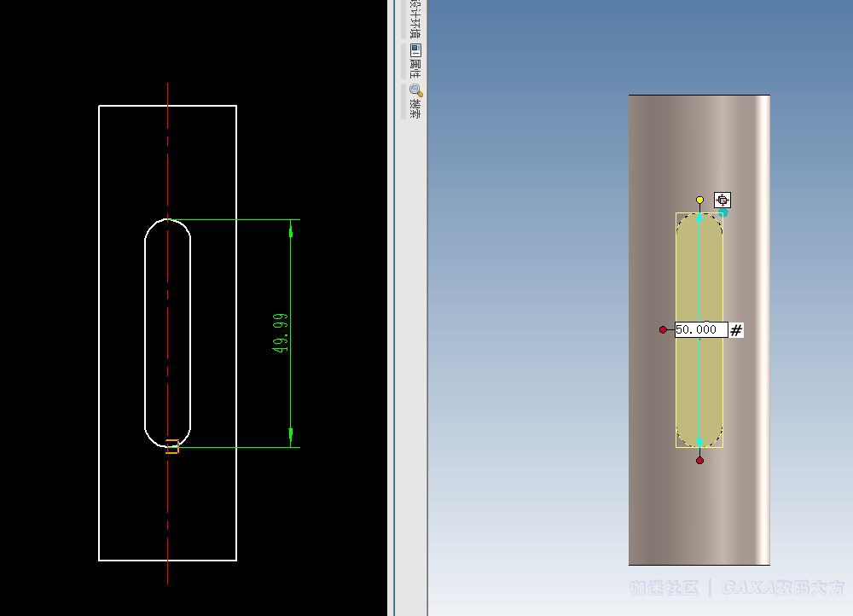Click the # button beside the 50.000 field
Viewport: 853px width, 616px height.
coord(736,330)
